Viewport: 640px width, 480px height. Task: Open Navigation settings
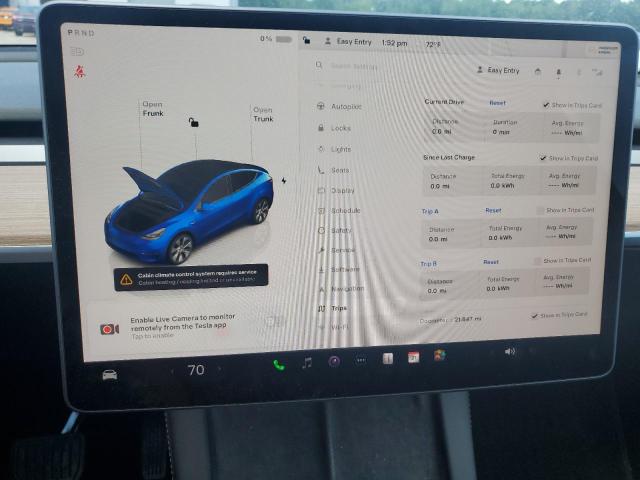click(341, 289)
